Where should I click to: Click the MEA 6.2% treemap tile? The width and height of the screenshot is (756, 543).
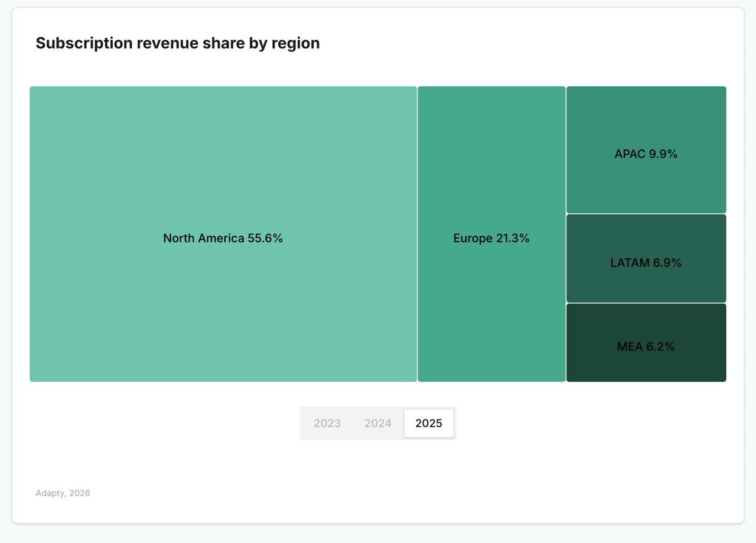[646, 343]
